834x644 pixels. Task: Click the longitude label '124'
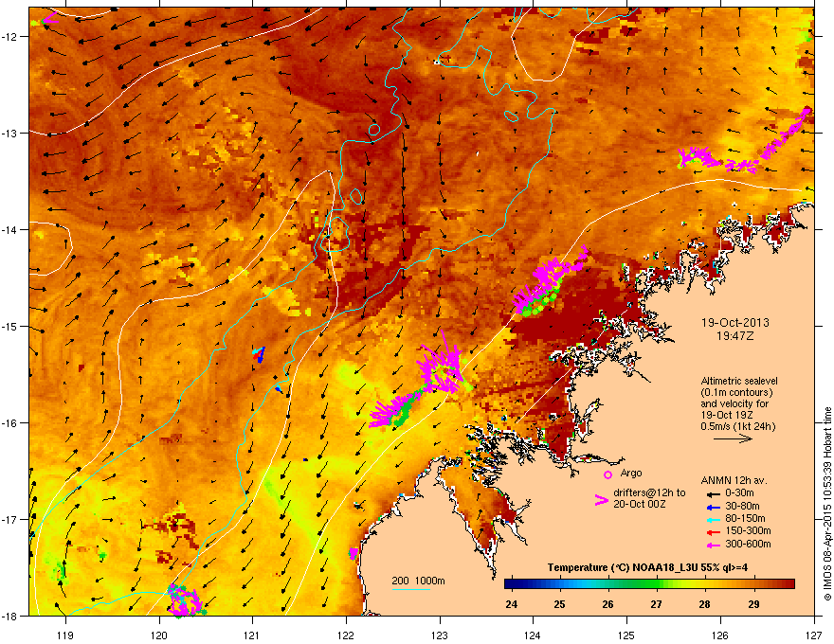click(x=533, y=635)
